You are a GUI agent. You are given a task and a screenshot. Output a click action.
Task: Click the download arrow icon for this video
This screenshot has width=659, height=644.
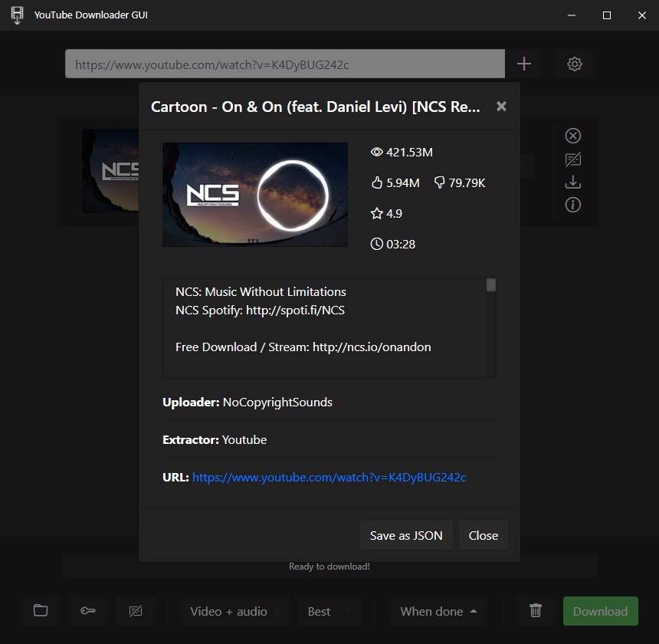click(573, 182)
